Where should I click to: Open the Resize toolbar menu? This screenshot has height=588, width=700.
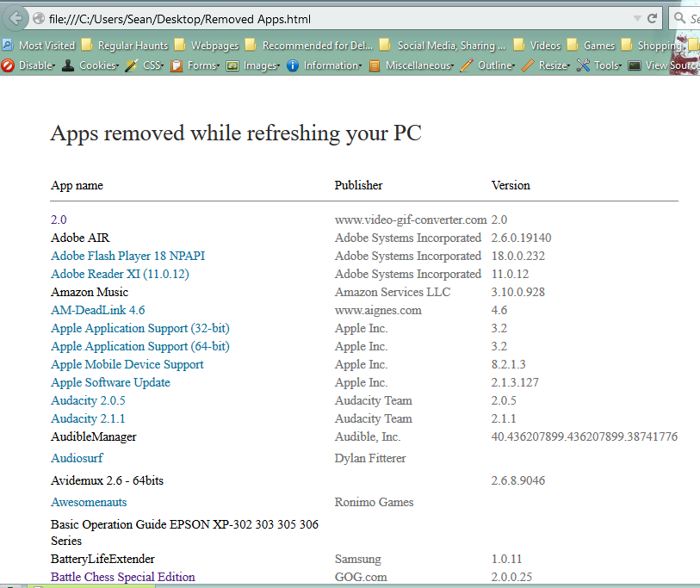click(x=554, y=65)
